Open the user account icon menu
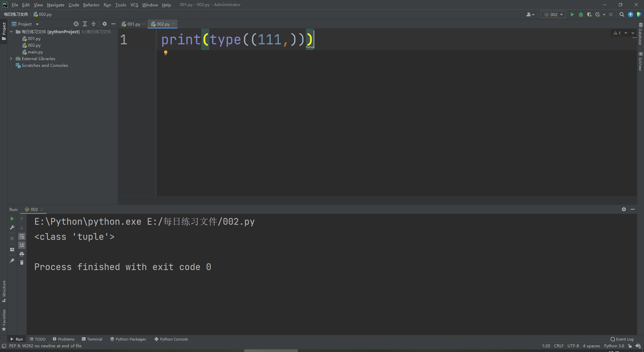Image resolution: width=644 pixels, height=352 pixels. tap(530, 14)
